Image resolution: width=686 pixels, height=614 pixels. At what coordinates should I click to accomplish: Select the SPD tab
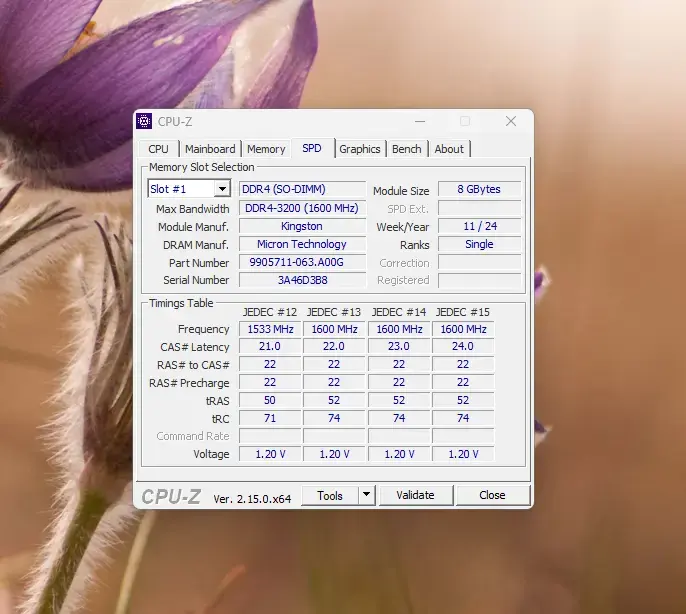point(312,148)
